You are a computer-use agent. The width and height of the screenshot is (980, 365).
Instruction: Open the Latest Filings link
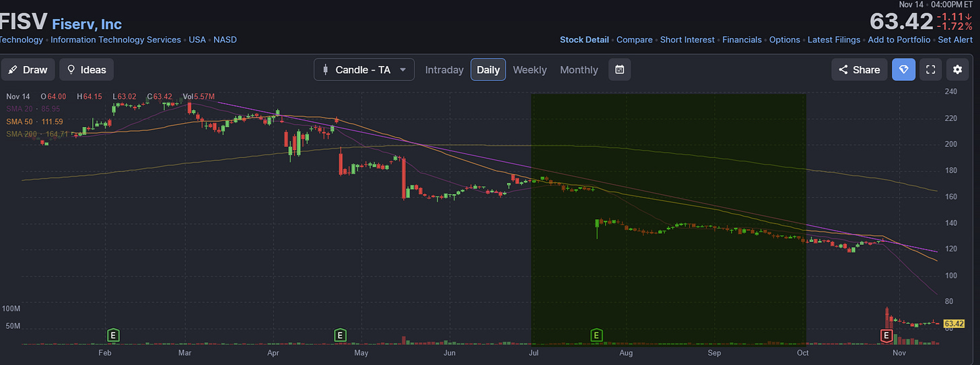(834, 40)
